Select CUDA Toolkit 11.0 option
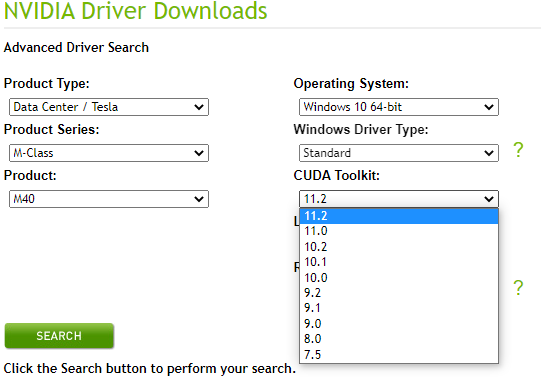 coord(399,231)
